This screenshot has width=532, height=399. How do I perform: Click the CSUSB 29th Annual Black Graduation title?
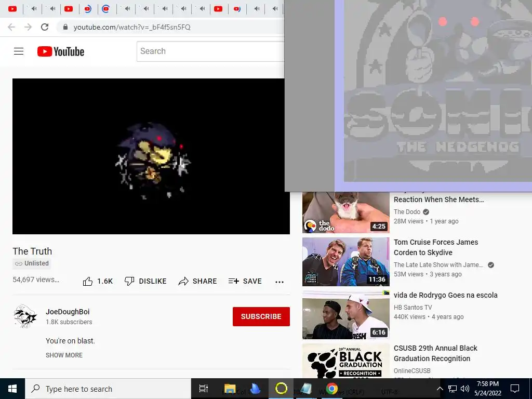[x=435, y=353]
